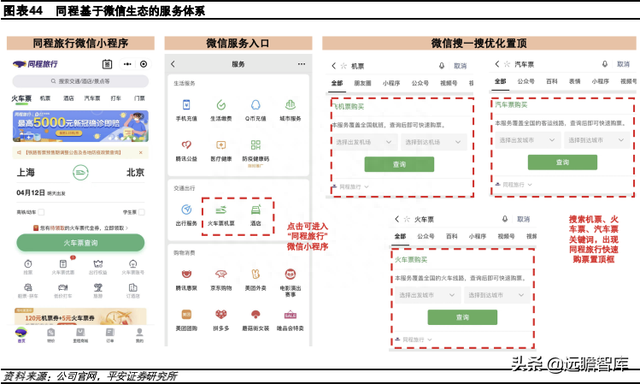The height and width of the screenshot is (384, 640).
Task: Open 选择到达城市 dropdown in 火车票 search
Action: (497, 295)
